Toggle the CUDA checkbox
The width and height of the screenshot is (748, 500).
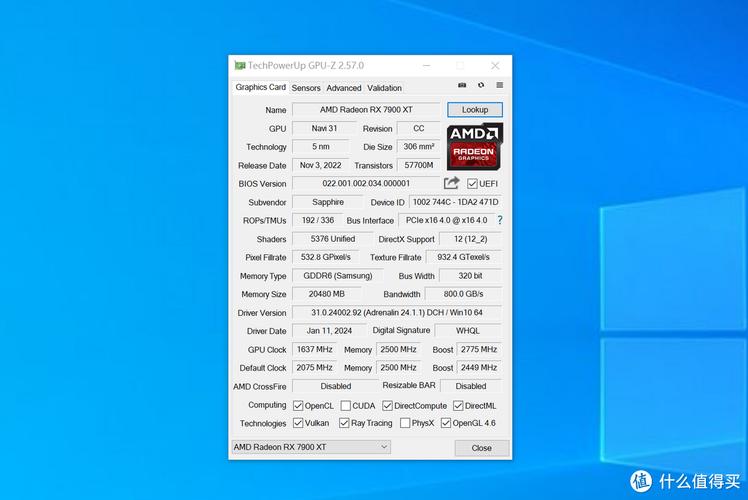pos(345,405)
